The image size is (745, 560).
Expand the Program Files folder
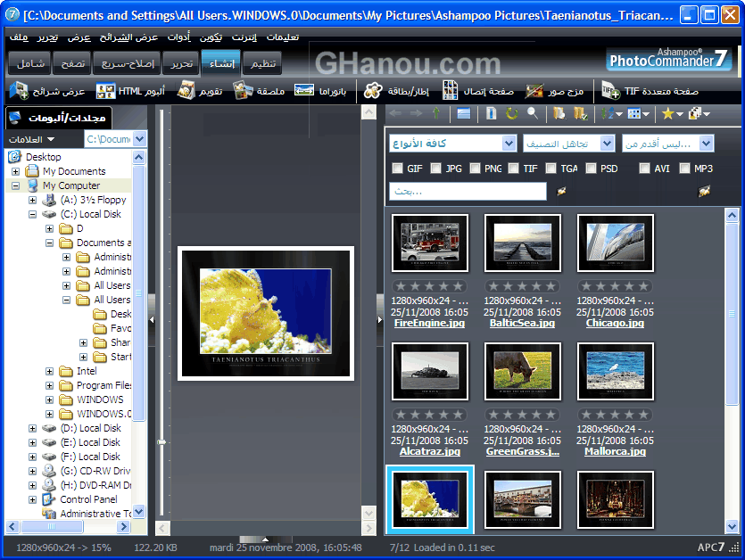pyautogui.click(x=49, y=386)
